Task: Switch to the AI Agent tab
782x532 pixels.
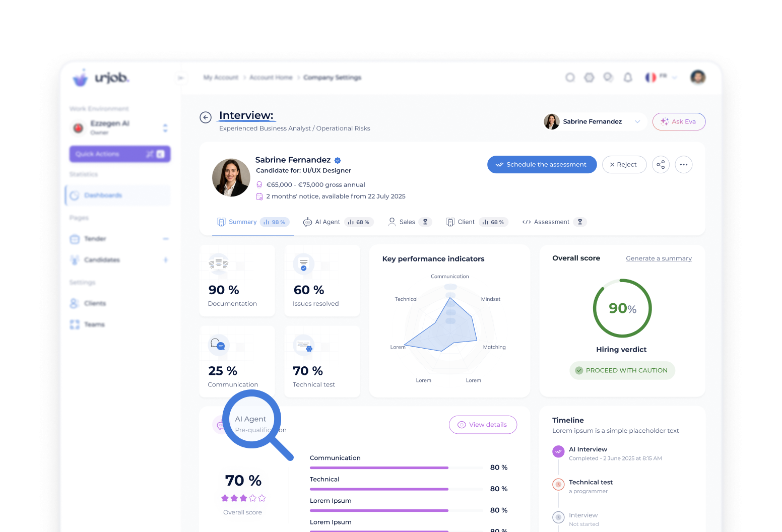Action: click(328, 222)
